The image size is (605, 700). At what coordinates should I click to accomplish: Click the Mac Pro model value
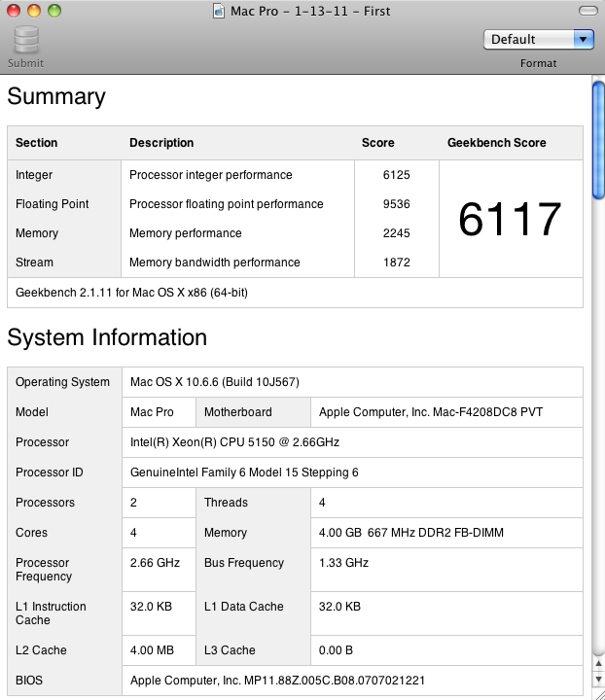(x=152, y=411)
